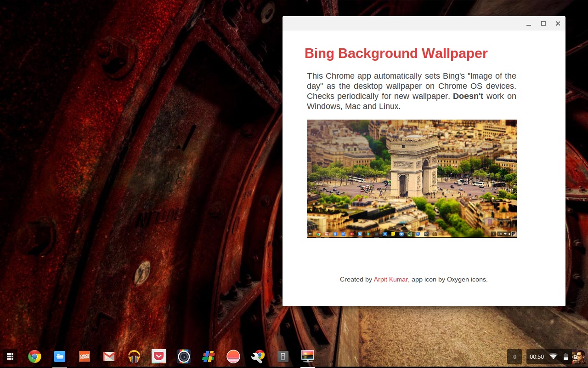
Task: Launch the camera app icon
Action: (x=184, y=356)
